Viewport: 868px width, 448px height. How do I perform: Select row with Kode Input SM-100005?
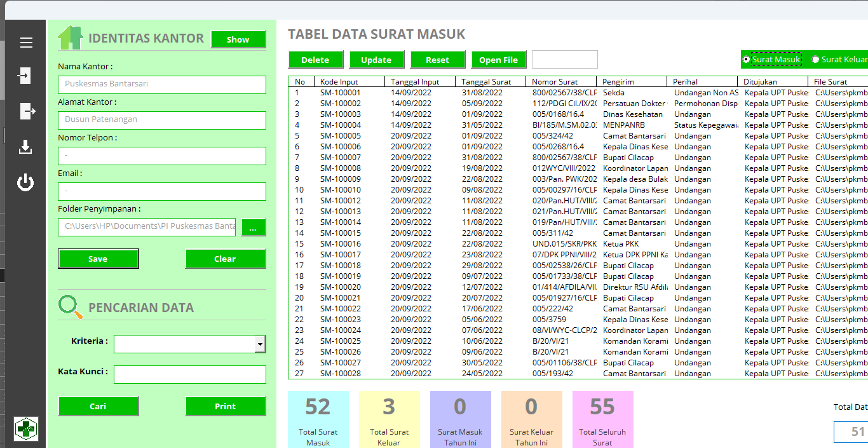pos(340,135)
